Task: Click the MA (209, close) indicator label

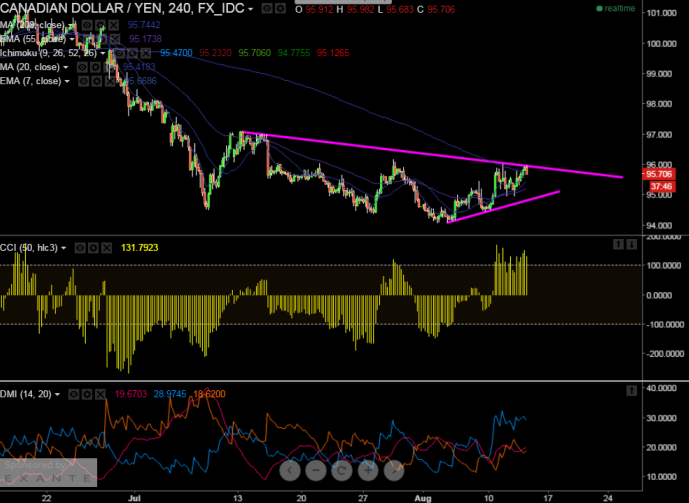Action: tap(33, 25)
